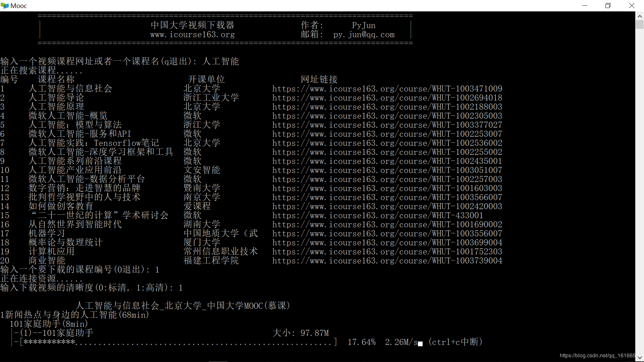Click course name 人工智能：模型与算法
This screenshot has width=644, height=362.
75,125
